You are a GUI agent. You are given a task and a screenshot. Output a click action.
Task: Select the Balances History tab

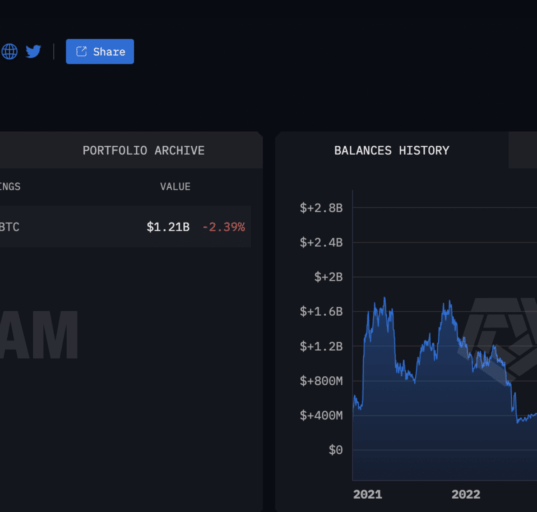tap(392, 150)
